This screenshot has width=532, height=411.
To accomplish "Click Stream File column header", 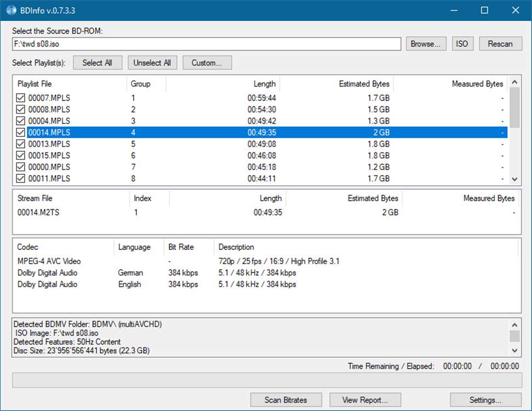I will 71,198.
